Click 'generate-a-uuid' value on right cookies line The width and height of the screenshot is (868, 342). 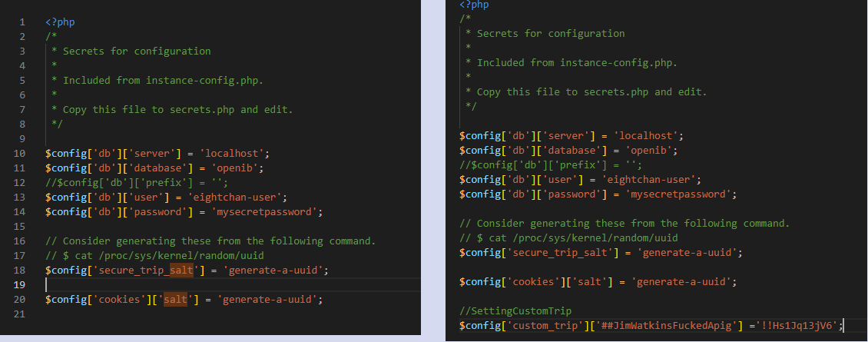[681, 281]
